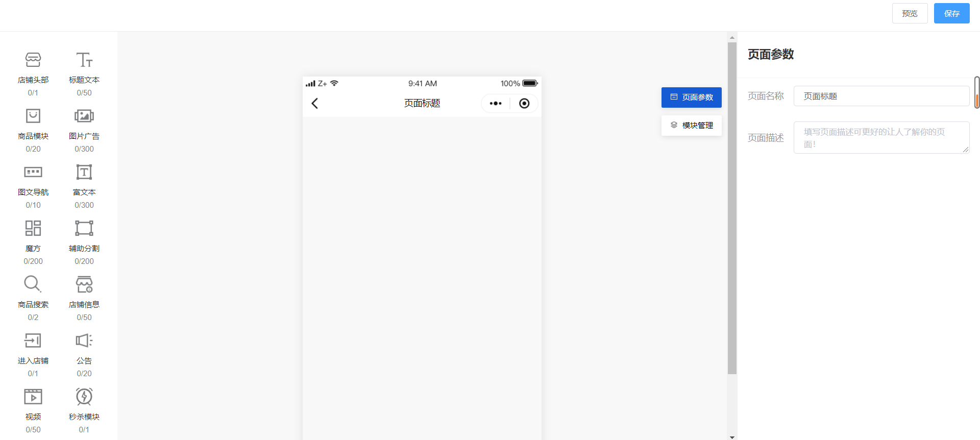Click the page icon beside 页面参数 tab
Viewport: 980px width, 440px height.
pos(674,97)
